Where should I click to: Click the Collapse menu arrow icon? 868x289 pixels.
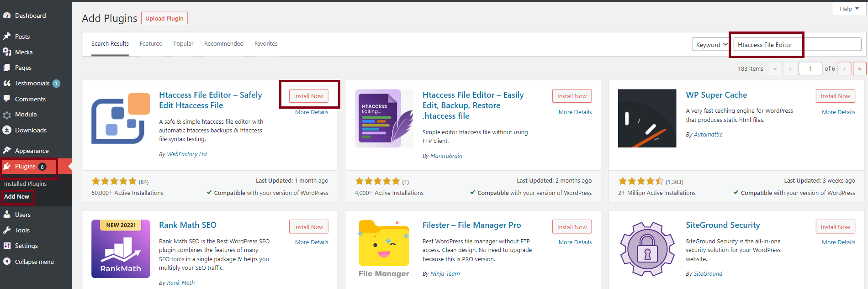tap(7, 262)
